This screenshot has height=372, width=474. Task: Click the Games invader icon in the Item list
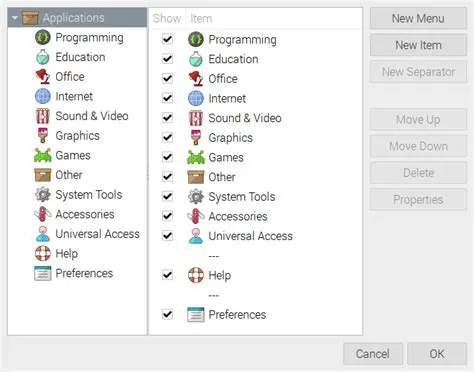196,157
